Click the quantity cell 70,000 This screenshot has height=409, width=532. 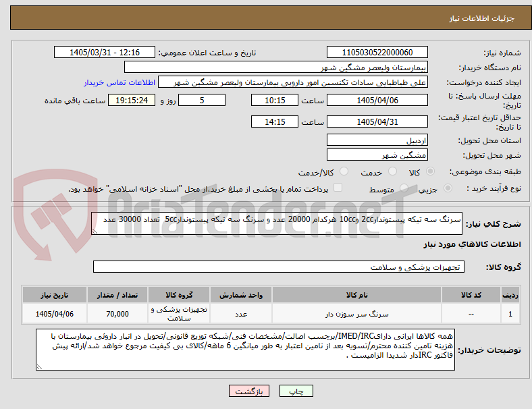coord(117,314)
